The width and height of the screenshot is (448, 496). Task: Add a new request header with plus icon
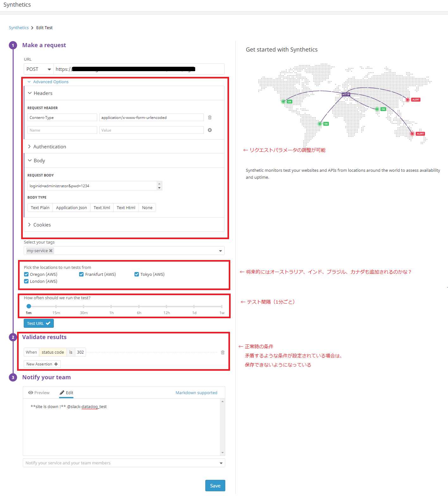pyautogui.click(x=209, y=130)
